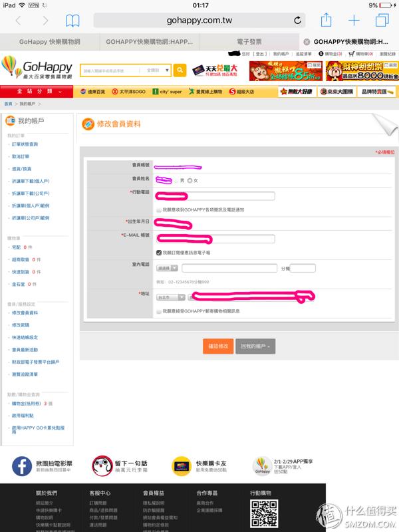This screenshot has height=532, width=399.
Task: Uncheck 我願訂閱優惠訊息電子報 checkbox
Action: tap(158, 253)
